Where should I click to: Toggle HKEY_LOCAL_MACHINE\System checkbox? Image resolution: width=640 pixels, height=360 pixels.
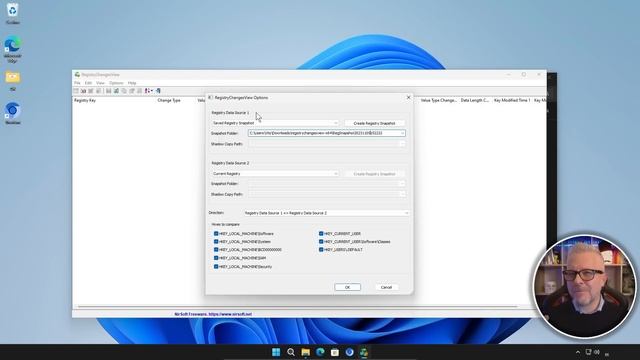pyautogui.click(x=216, y=242)
